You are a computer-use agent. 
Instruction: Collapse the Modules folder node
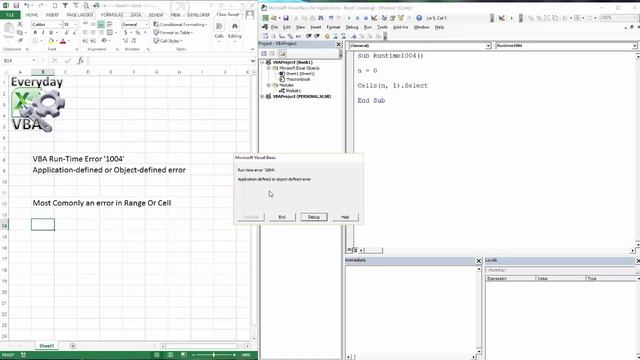coord(269,85)
